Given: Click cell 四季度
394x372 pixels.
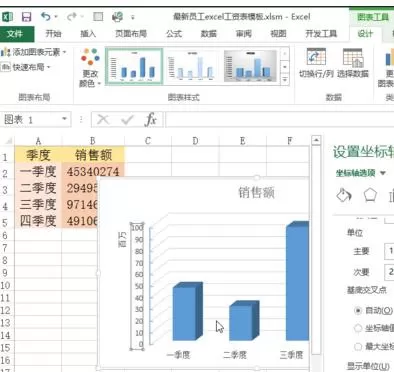Looking at the screenshot, I should 38,221.
